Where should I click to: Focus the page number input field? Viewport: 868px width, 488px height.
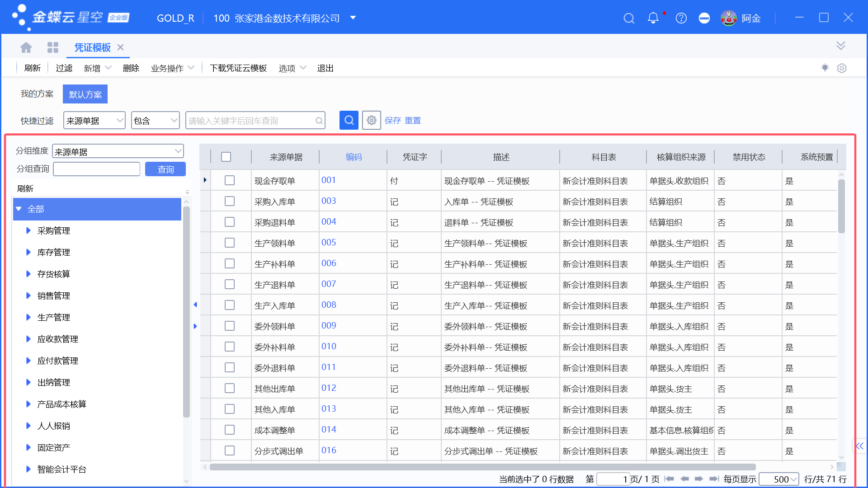(x=613, y=479)
